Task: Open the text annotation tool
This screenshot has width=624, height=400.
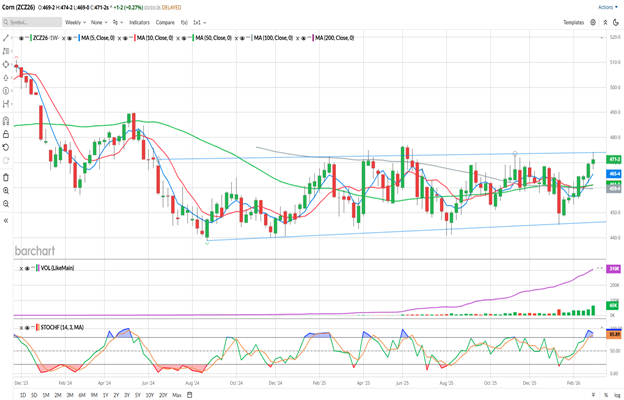Action: coord(6,91)
